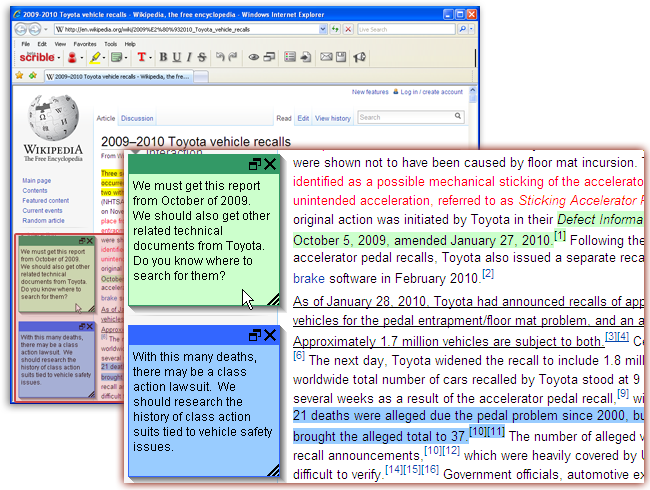Toggle bold formatting in scrible toolbar
This screenshot has height=490, width=650.
pos(163,57)
